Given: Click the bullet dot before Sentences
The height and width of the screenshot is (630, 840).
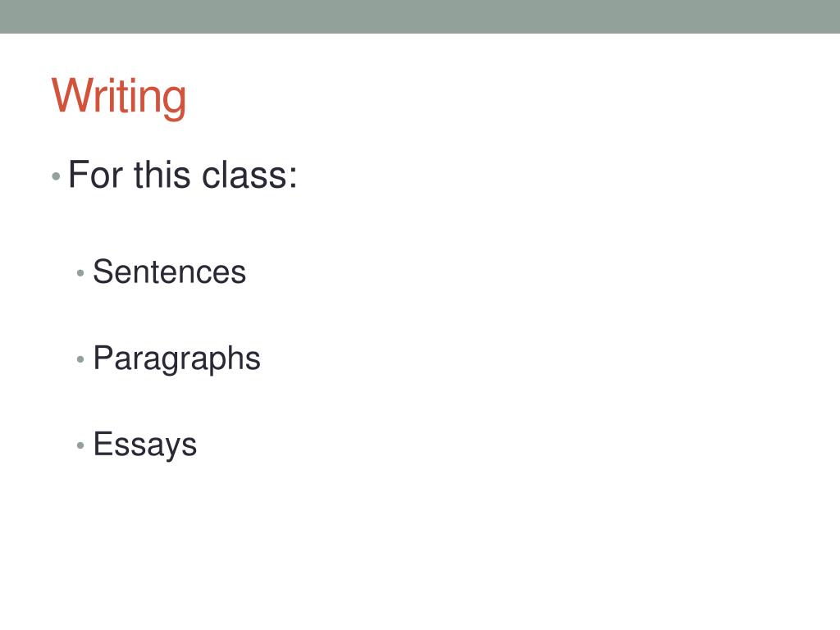Looking at the screenshot, I should (x=81, y=273).
